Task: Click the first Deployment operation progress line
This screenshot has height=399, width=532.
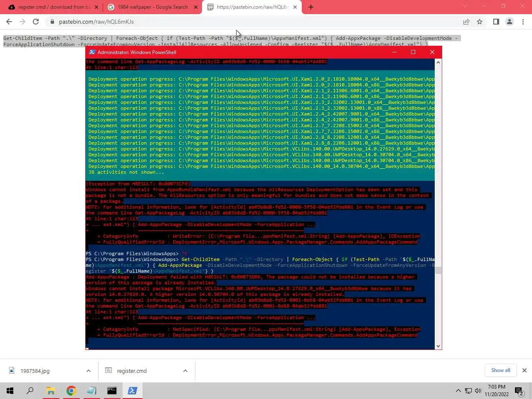Action: [261, 79]
